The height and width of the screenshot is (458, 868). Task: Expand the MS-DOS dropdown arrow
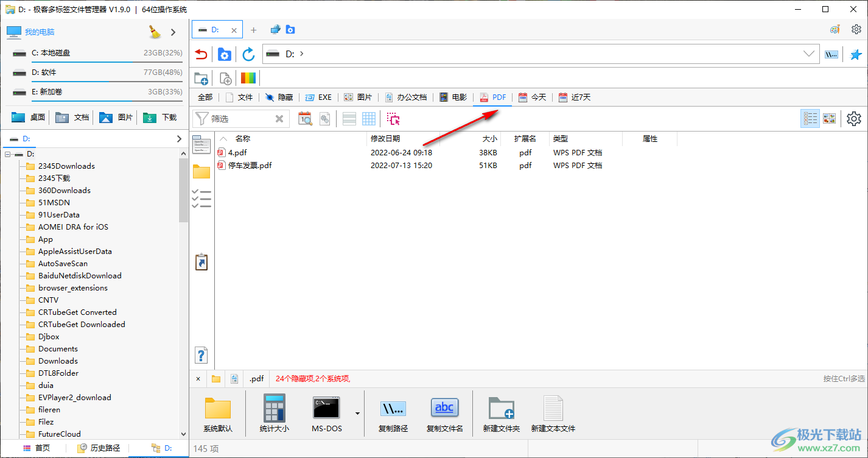click(357, 414)
